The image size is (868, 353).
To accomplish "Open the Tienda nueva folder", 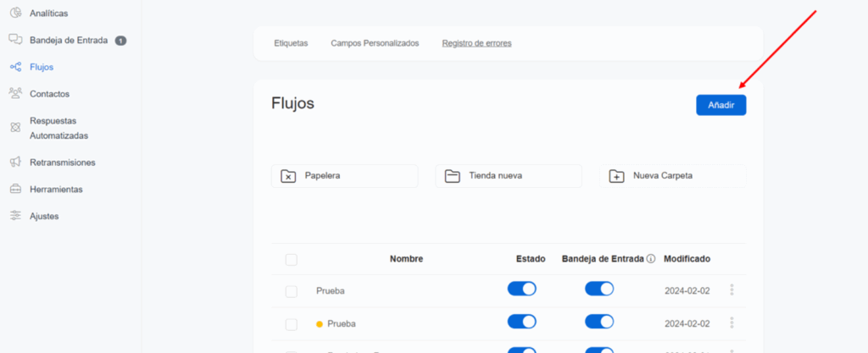I will tap(509, 176).
